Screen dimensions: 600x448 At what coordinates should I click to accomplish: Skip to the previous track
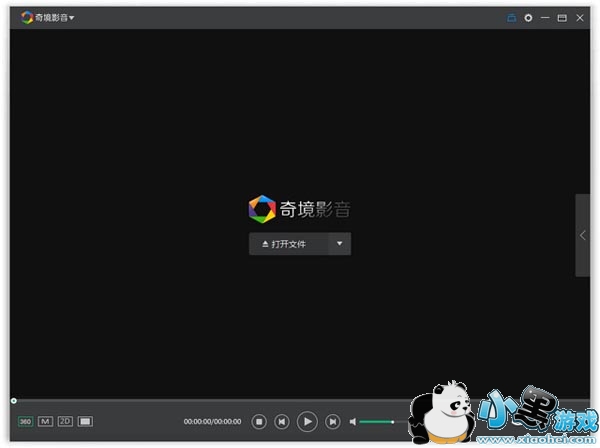click(x=282, y=422)
